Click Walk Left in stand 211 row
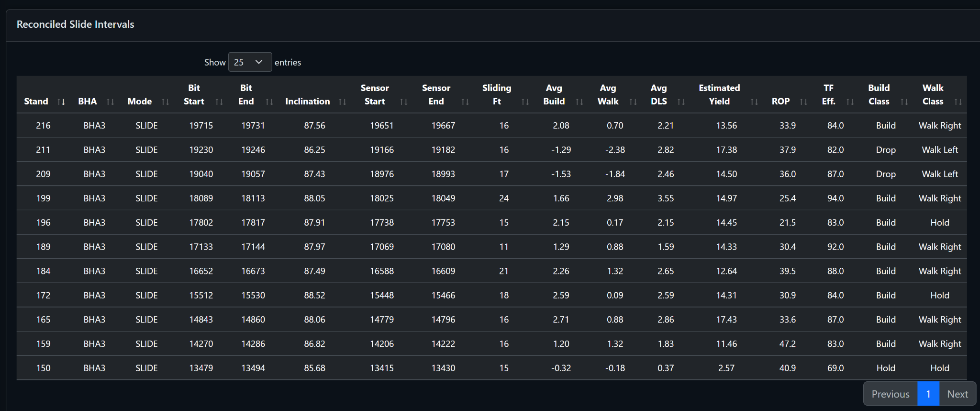 click(940, 150)
